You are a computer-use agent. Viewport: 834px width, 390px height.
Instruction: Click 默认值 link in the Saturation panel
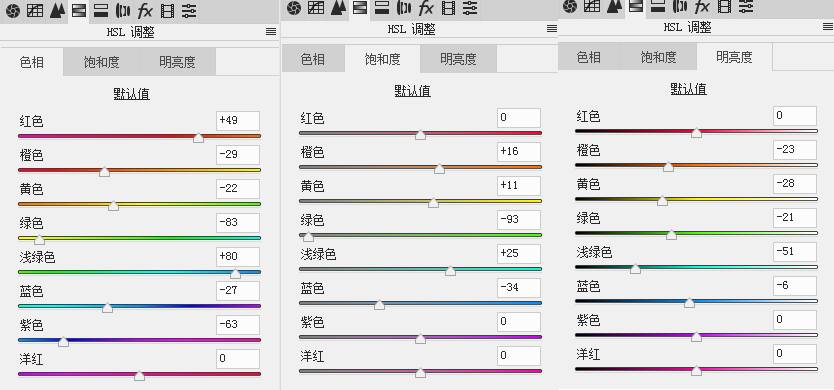412,91
